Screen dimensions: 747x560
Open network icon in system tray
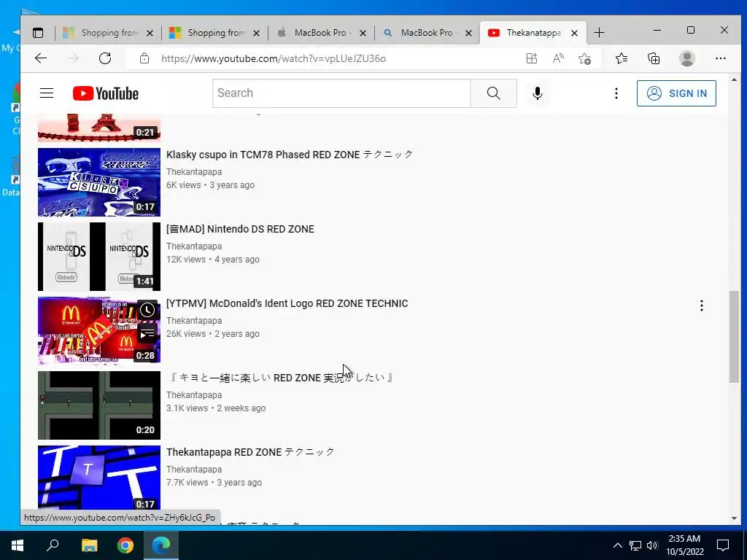point(635,545)
